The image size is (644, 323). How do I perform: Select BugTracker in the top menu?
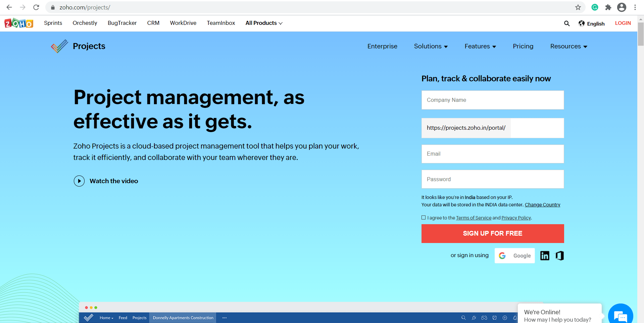(x=122, y=23)
